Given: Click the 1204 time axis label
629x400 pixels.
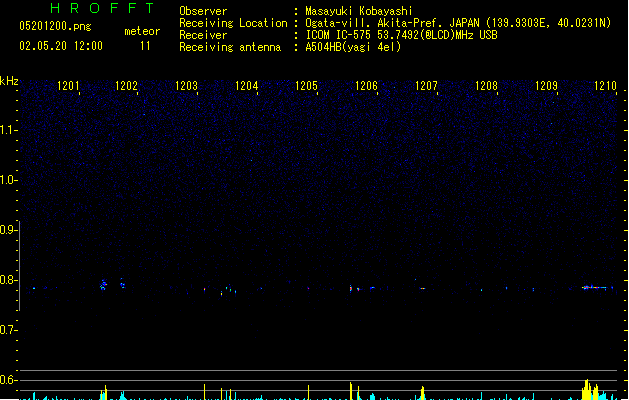Looking at the screenshot, I should point(246,86).
